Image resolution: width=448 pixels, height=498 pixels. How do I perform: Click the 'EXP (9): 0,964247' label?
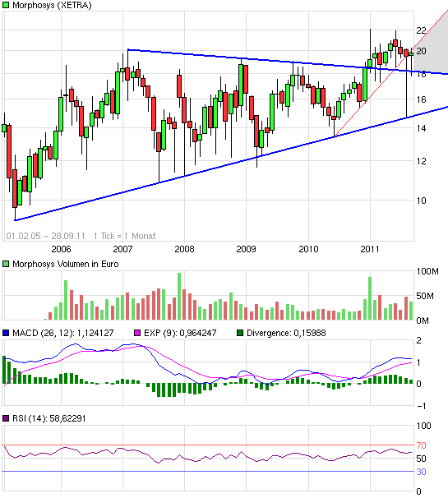pos(180,333)
